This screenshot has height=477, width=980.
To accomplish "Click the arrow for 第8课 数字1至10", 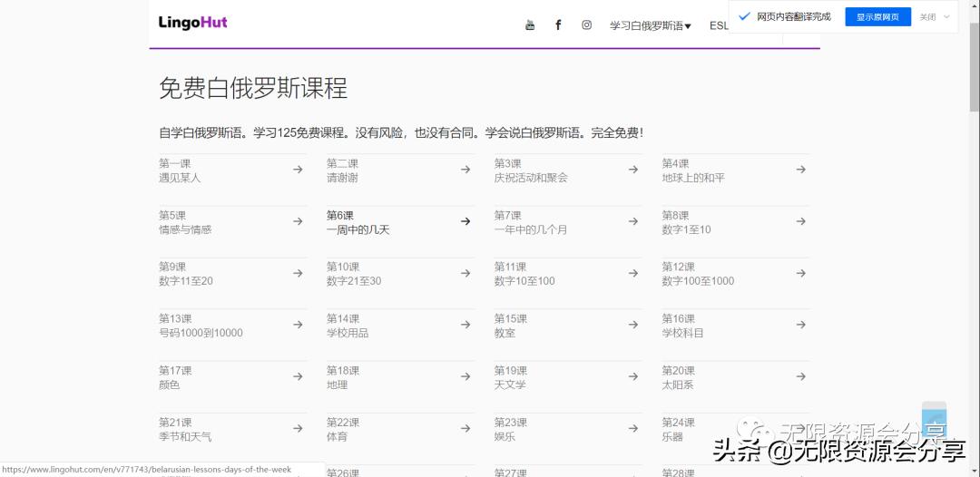I will point(800,221).
